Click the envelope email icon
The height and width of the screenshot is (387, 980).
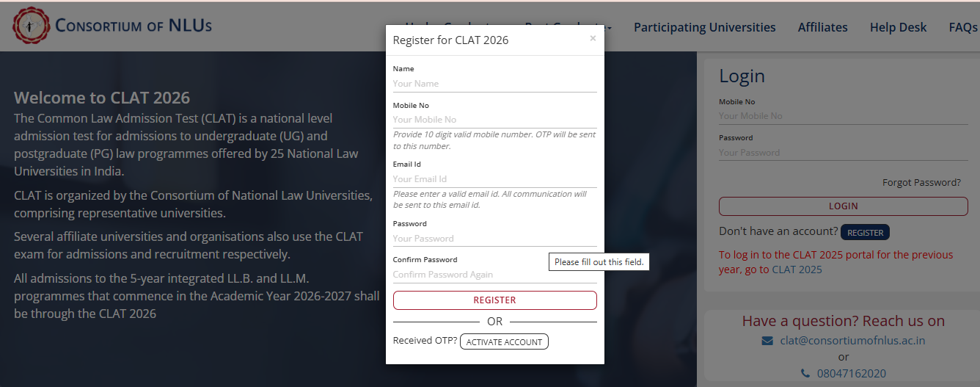(x=767, y=341)
